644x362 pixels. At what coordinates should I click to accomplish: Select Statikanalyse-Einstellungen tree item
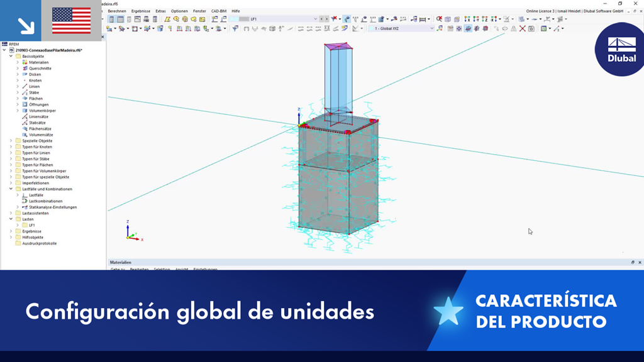pyautogui.click(x=53, y=207)
